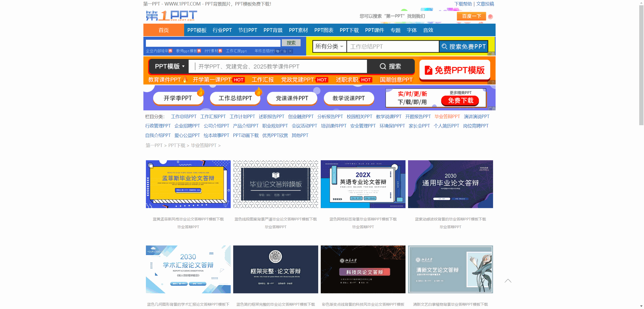
Task: Click the 下载帮助 link at top
Action: [463, 4]
